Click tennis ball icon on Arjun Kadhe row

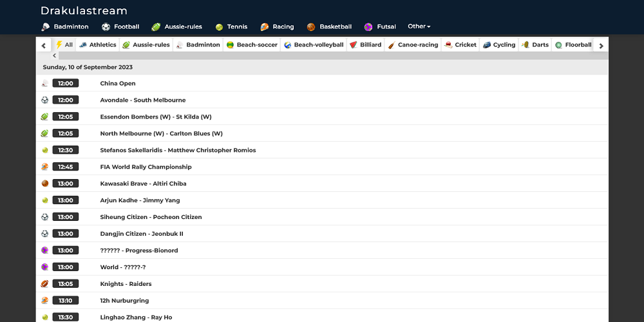(x=45, y=200)
